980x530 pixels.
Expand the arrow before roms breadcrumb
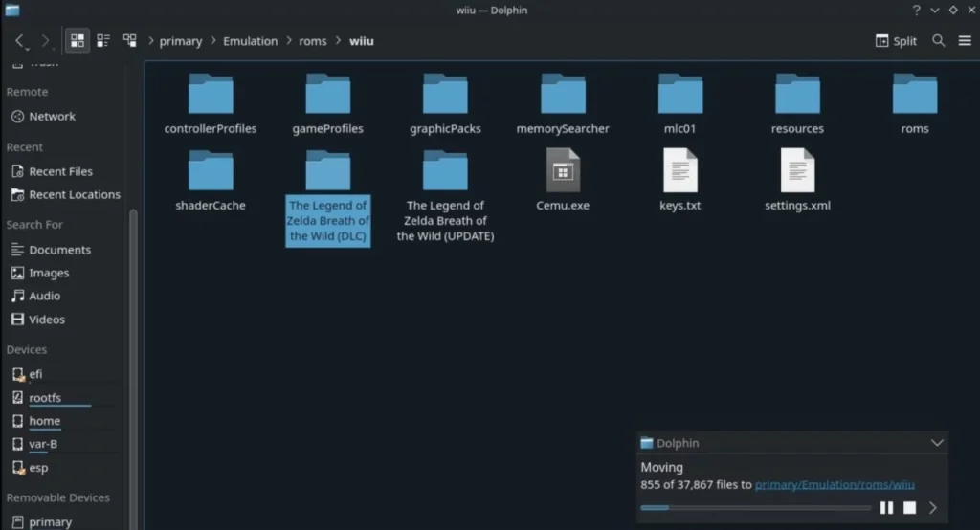289,40
